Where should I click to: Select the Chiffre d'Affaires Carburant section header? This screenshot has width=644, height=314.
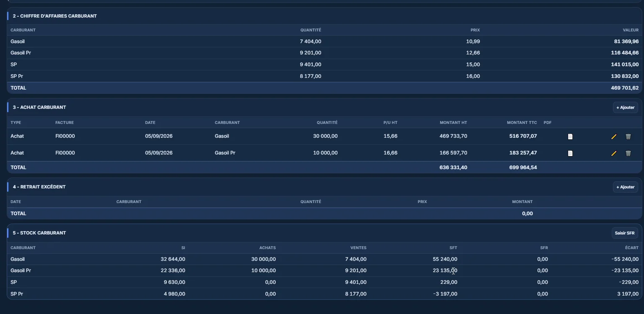pyautogui.click(x=55, y=16)
